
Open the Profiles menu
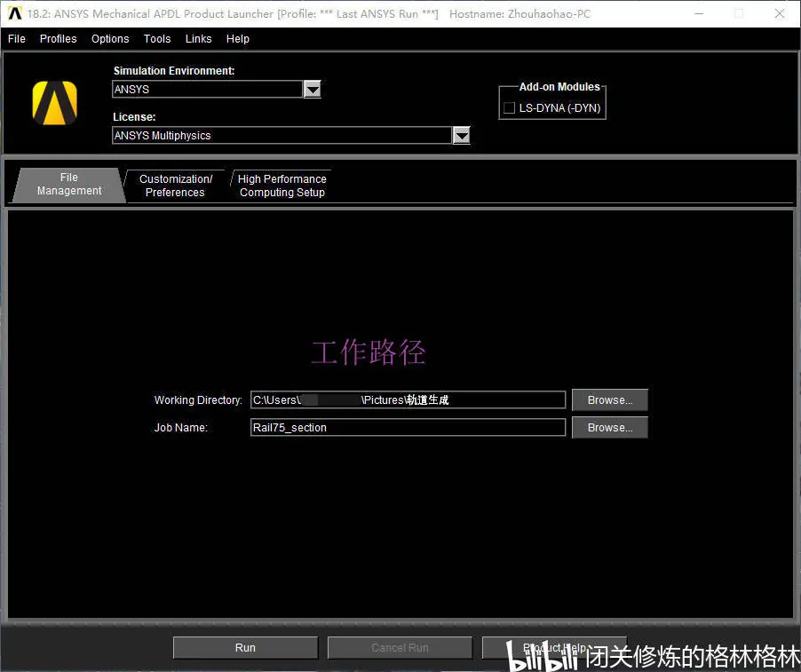[x=59, y=39]
